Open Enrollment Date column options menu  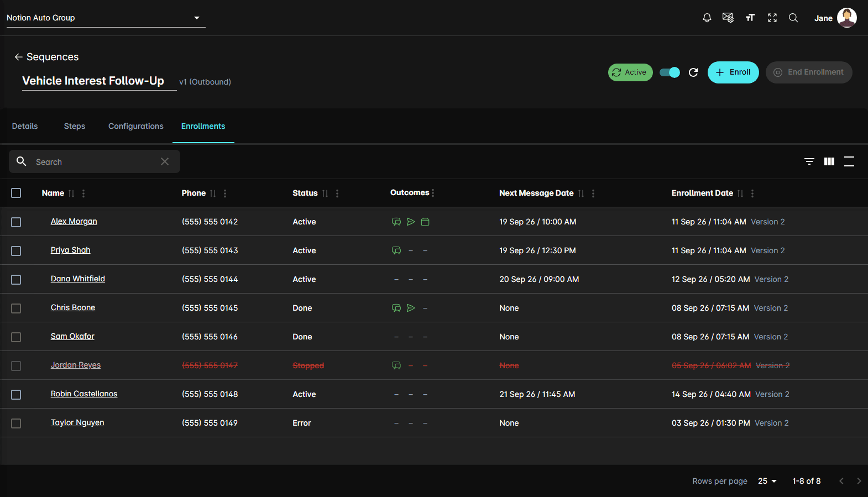pyautogui.click(x=752, y=193)
